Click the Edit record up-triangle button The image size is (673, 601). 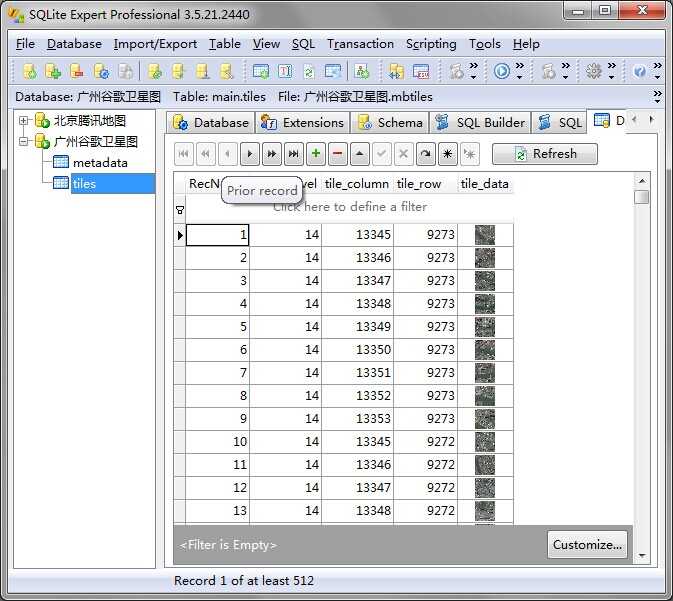[360, 154]
